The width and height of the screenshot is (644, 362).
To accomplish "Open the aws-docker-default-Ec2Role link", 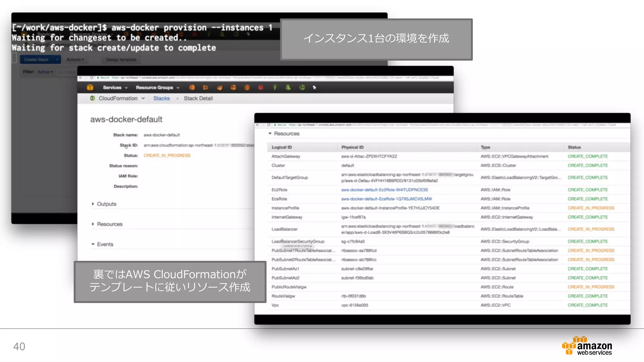I will pos(384,190).
